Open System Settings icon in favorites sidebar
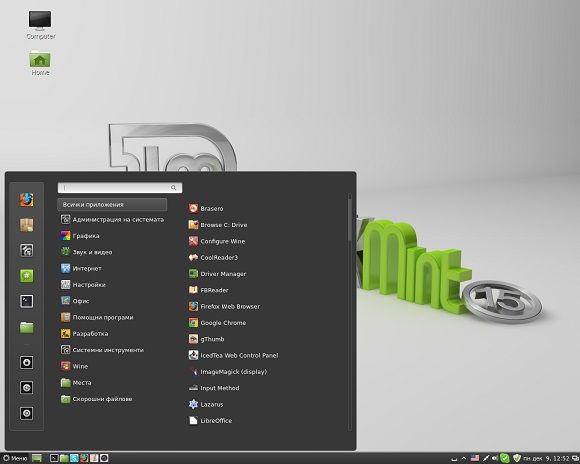 pyautogui.click(x=27, y=251)
